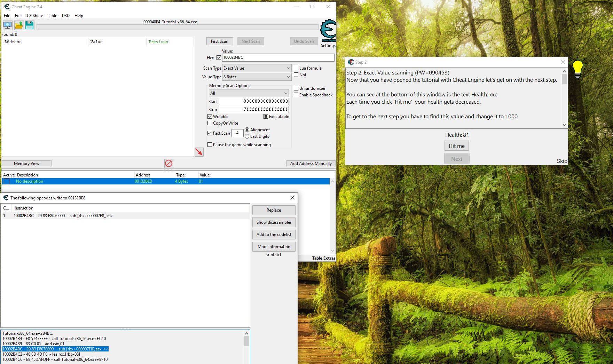Image resolution: width=613 pixels, height=364 pixels.
Task: Click the Select Process monitor icon
Action: [x=8, y=25]
